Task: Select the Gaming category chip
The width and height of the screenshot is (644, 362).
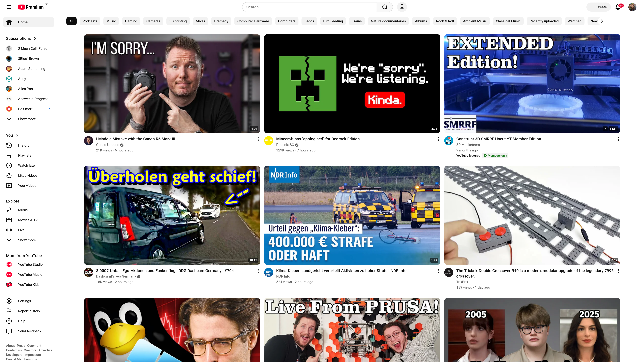Action: pyautogui.click(x=131, y=21)
